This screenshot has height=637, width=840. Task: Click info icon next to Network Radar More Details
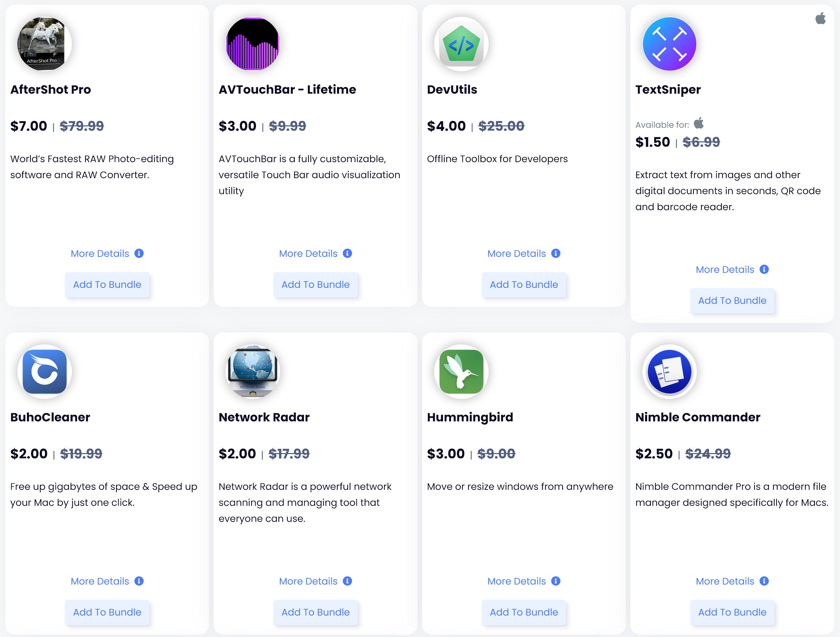(347, 581)
